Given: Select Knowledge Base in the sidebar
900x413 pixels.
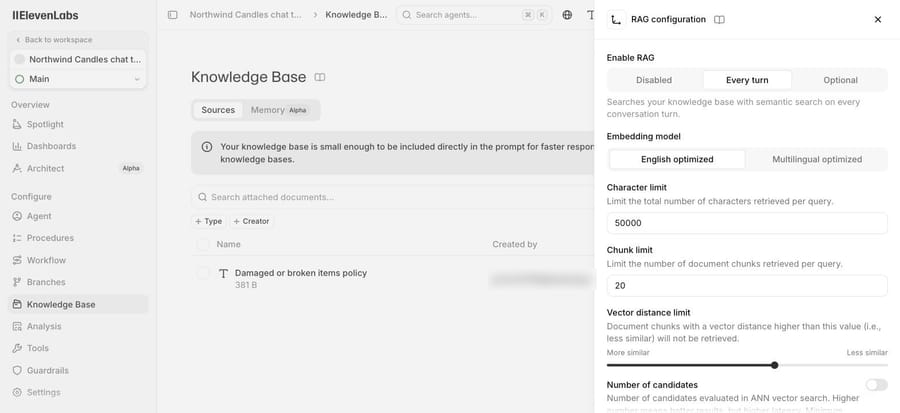Looking at the screenshot, I should (78, 305).
